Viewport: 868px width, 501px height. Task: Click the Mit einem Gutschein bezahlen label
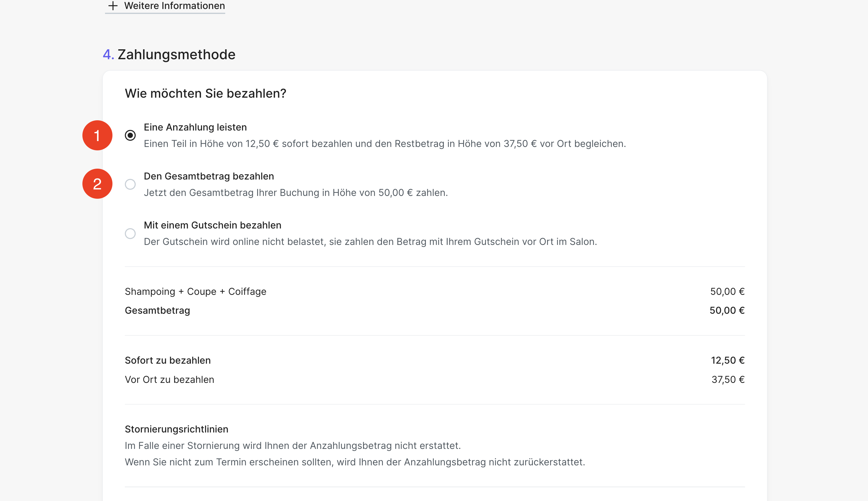coord(213,225)
